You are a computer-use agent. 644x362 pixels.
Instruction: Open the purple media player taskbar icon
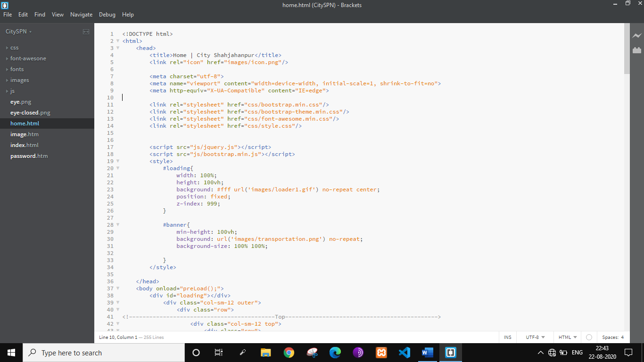click(x=358, y=353)
